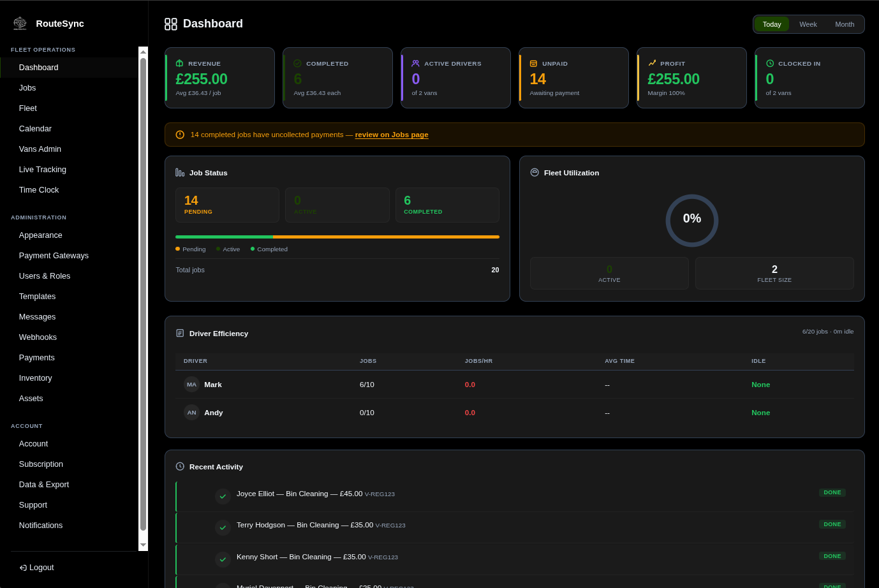Select the Today range tab

pos(772,24)
